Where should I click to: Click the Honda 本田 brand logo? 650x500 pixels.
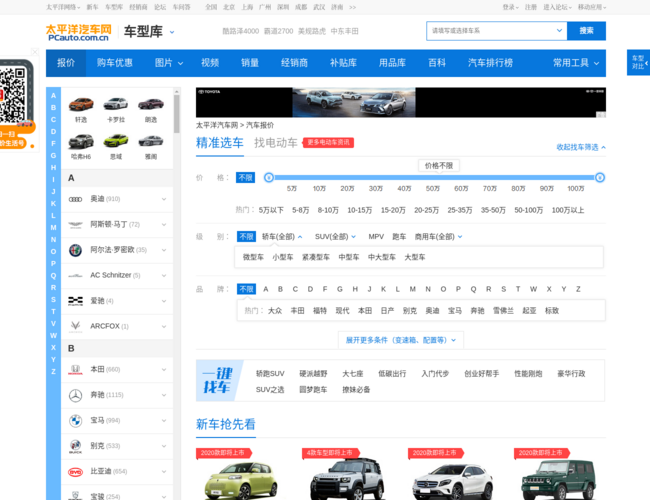pos(75,369)
